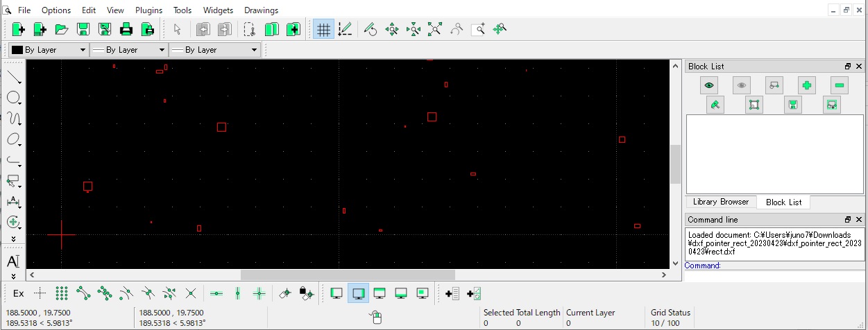This screenshot has width=868, height=330.
Task: Click the Auto Zoom icon
Action: point(434,29)
